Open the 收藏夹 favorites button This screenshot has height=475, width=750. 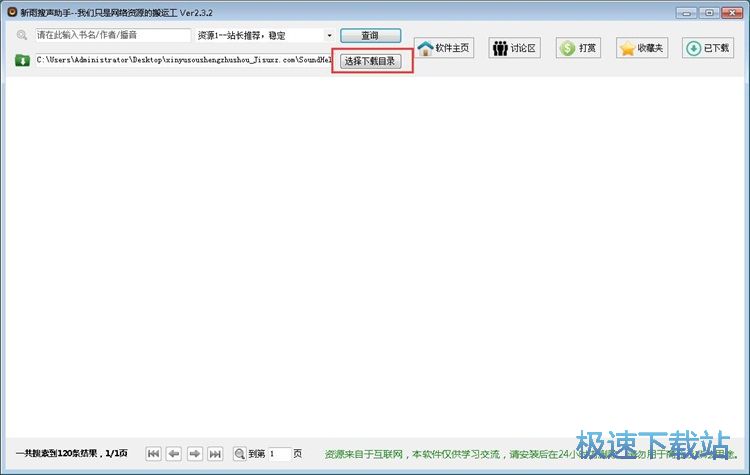642,48
